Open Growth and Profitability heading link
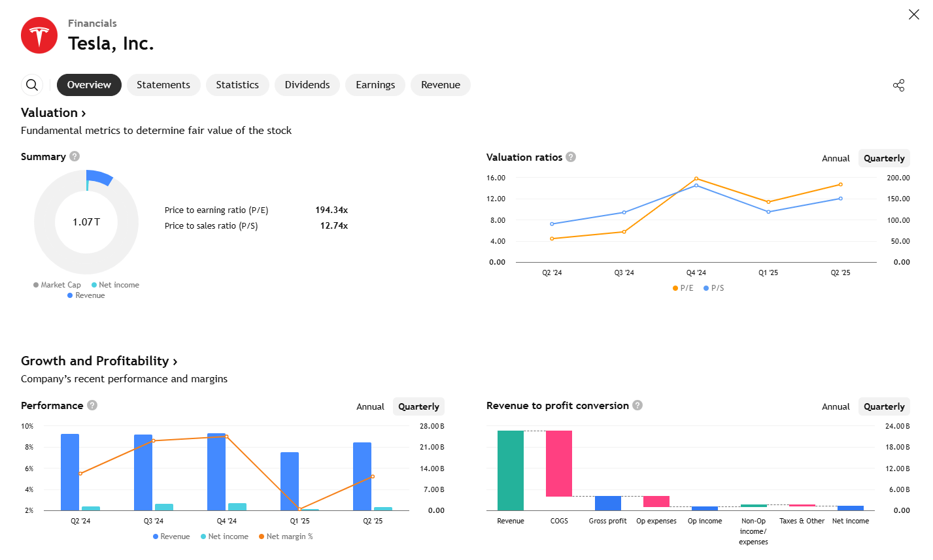Viewport: 933px width, 560px height. pyautogui.click(x=99, y=361)
